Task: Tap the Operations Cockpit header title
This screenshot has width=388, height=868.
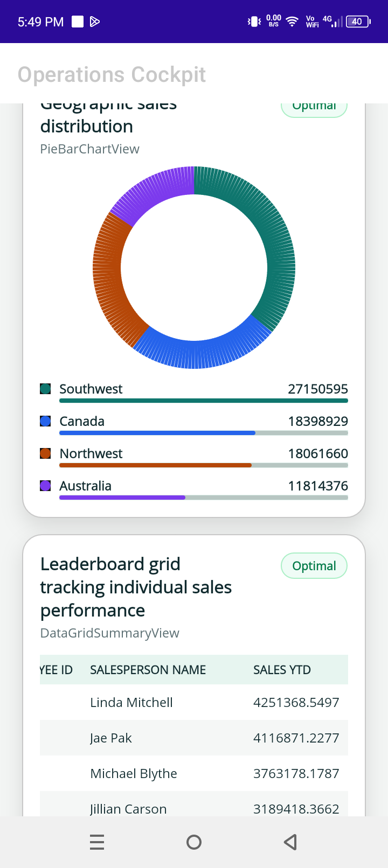Action: click(112, 74)
